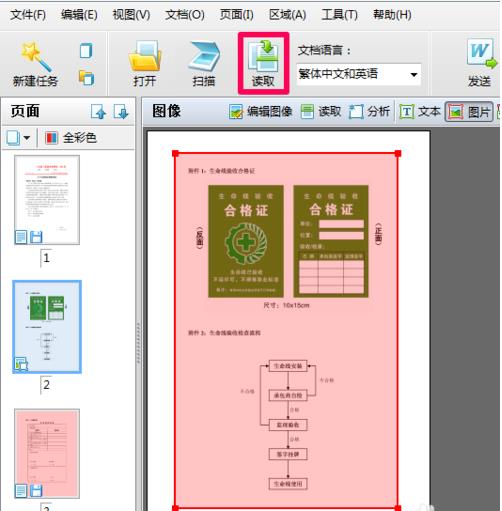Click the 全彩色 color mode icon
This screenshot has width=502, height=511.
(x=51, y=138)
